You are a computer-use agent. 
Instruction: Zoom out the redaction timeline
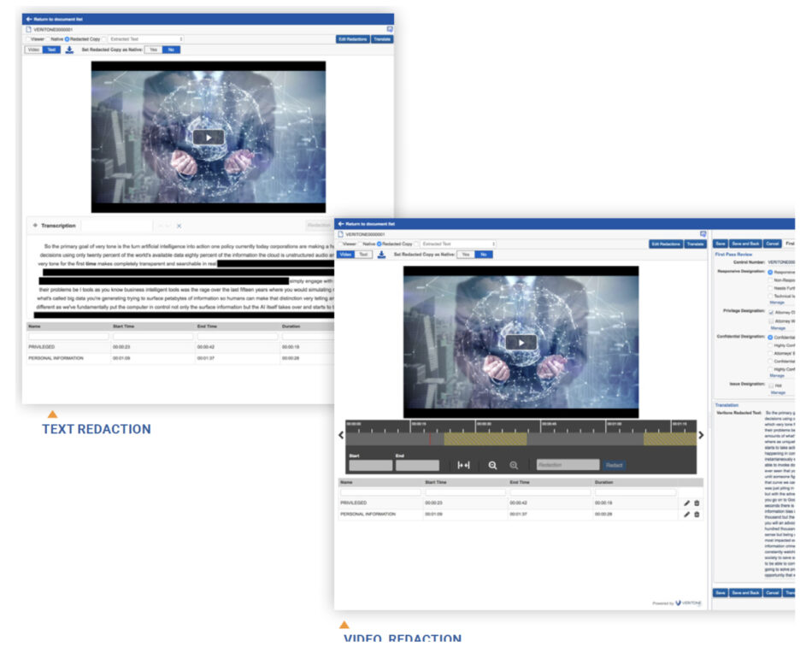[492, 465]
